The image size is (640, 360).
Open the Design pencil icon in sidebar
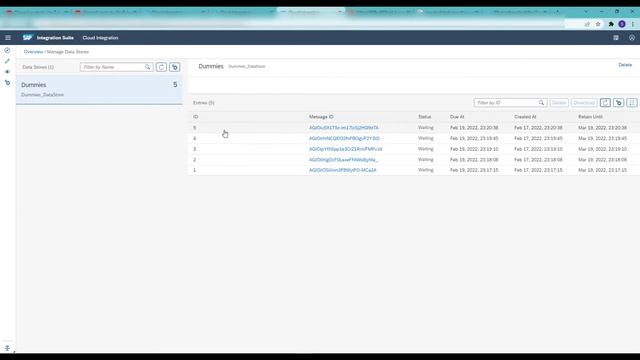(7, 61)
